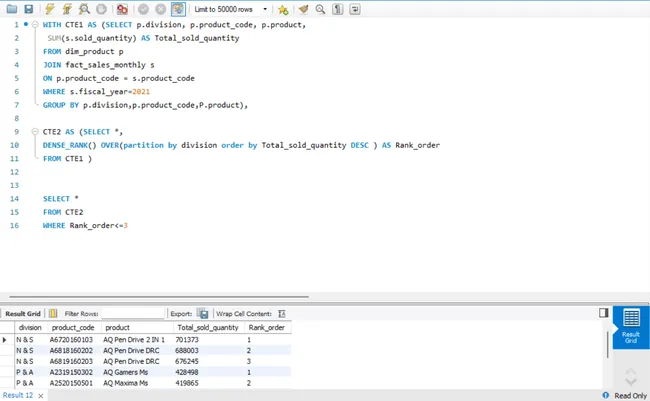Execute the statement under the cursor
This screenshot has height=401, width=650.
click(x=67, y=9)
